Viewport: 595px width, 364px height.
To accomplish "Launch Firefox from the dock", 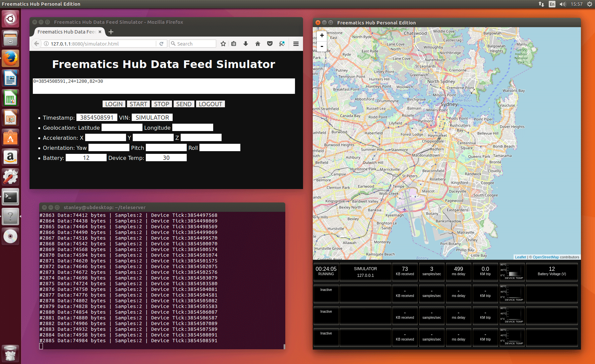I will tap(10, 58).
